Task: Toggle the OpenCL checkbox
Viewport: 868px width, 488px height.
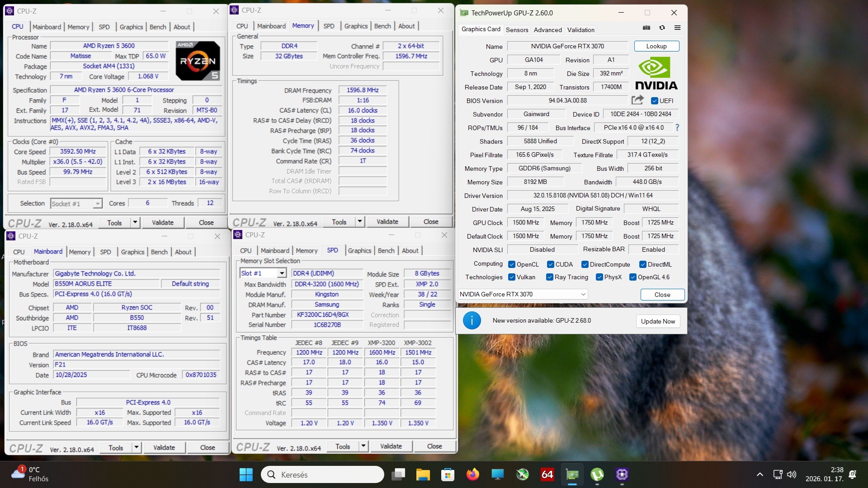Action: [512, 264]
